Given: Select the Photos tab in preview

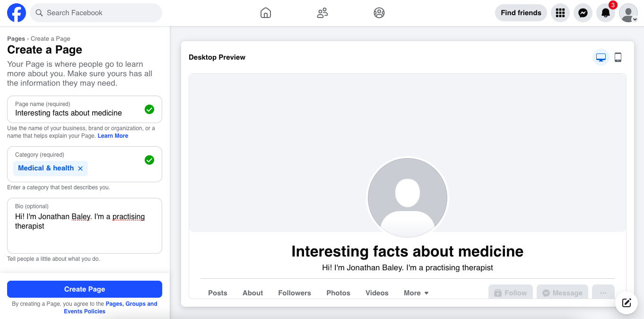Looking at the screenshot, I should pyautogui.click(x=339, y=293).
